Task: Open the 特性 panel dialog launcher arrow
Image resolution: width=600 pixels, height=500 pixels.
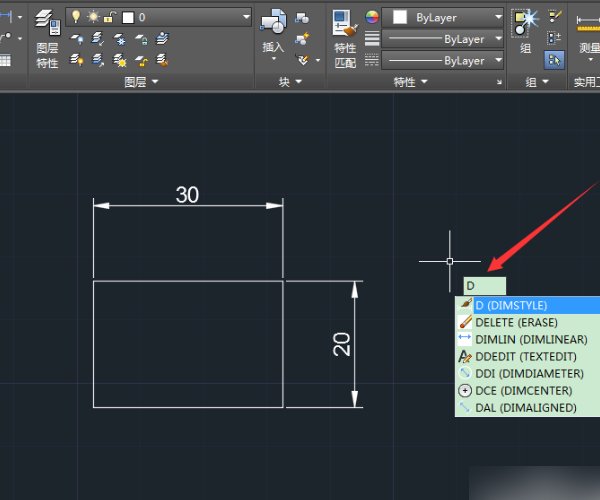Action: pyautogui.click(x=499, y=82)
